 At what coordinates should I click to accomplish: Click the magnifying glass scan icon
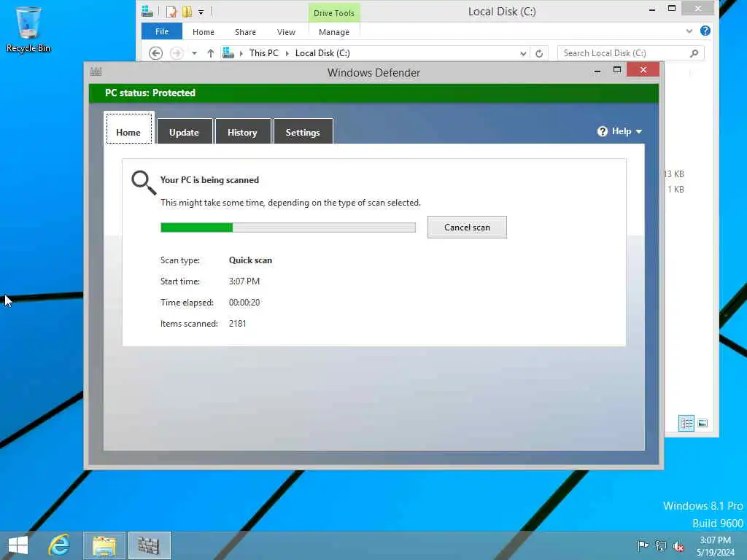[x=144, y=183]
